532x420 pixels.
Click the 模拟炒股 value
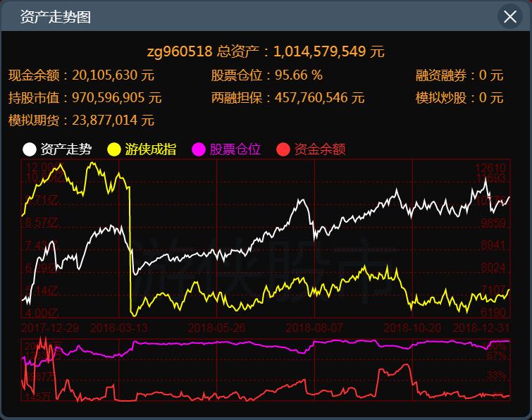pyautogui.click(x=459, y=98)
